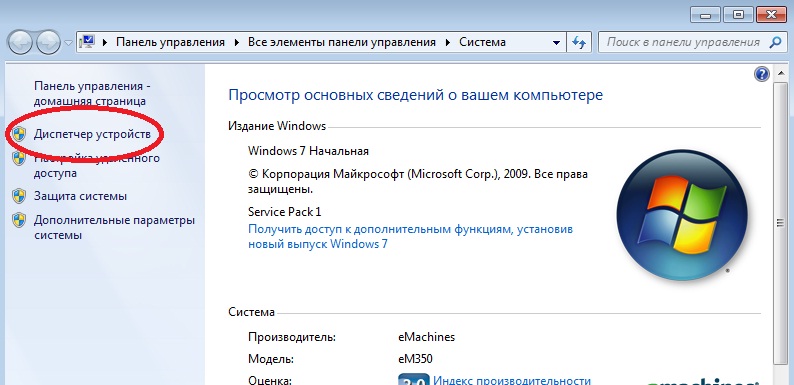This screenshot has height=385, width=794.
Task: Select Система breadcrumb
Action: tap(482, 42)
